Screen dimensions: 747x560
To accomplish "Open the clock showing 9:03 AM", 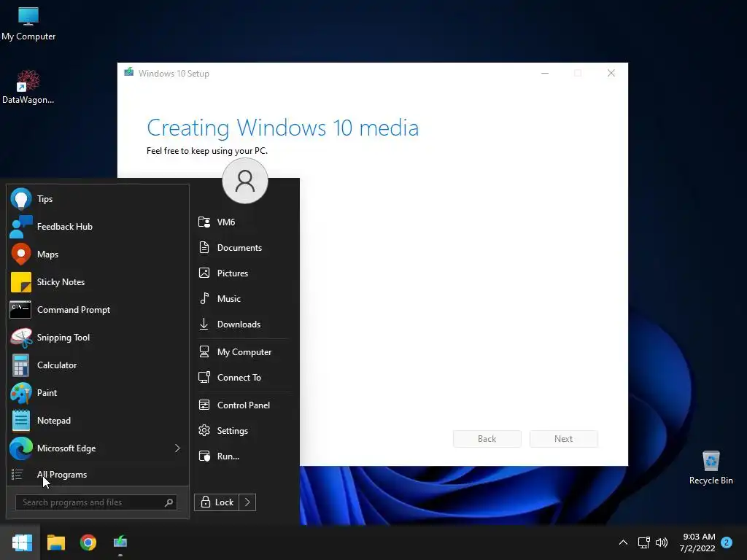I will [698, 542].
